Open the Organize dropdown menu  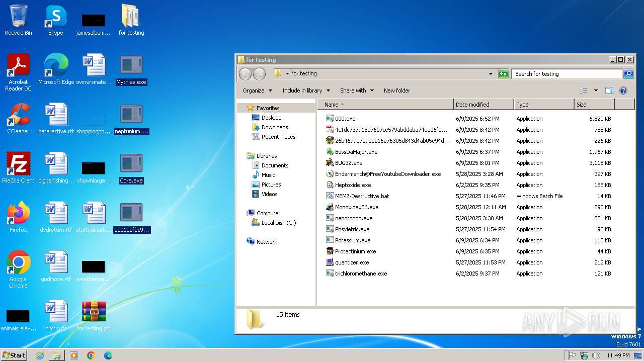coord(257,90)
